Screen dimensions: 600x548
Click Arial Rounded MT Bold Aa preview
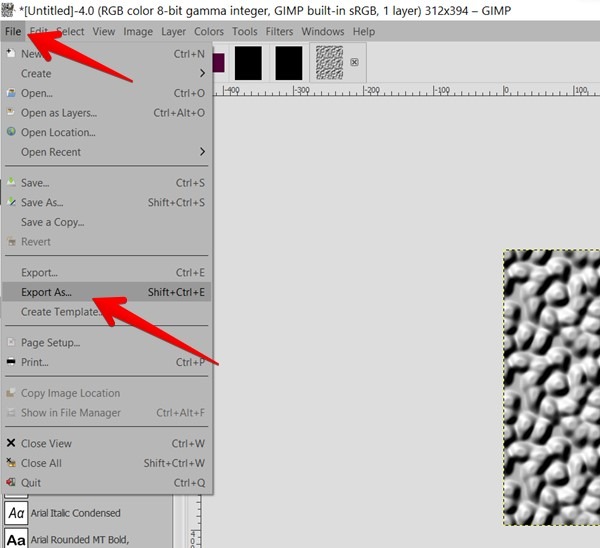[x=16, y=539]
